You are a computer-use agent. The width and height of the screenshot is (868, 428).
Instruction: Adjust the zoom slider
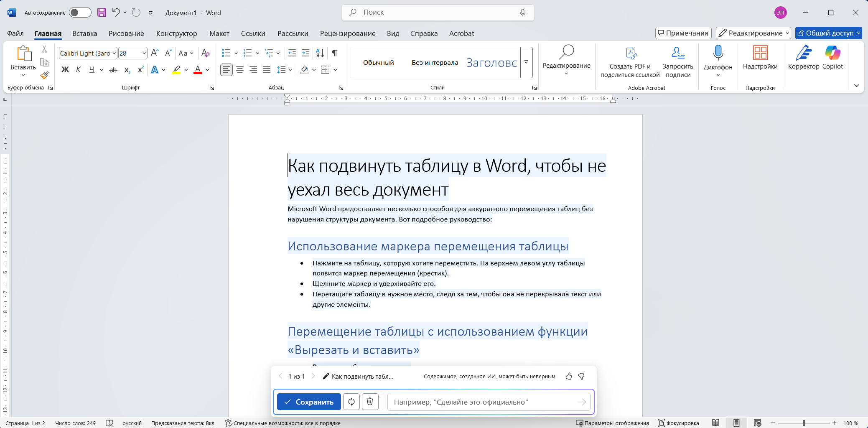(804, 423)
